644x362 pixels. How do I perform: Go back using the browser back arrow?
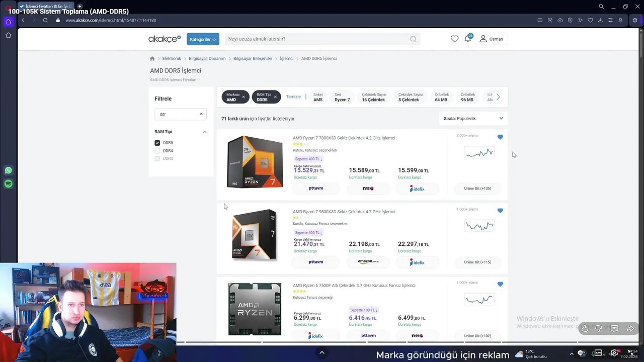pos(23,20)
